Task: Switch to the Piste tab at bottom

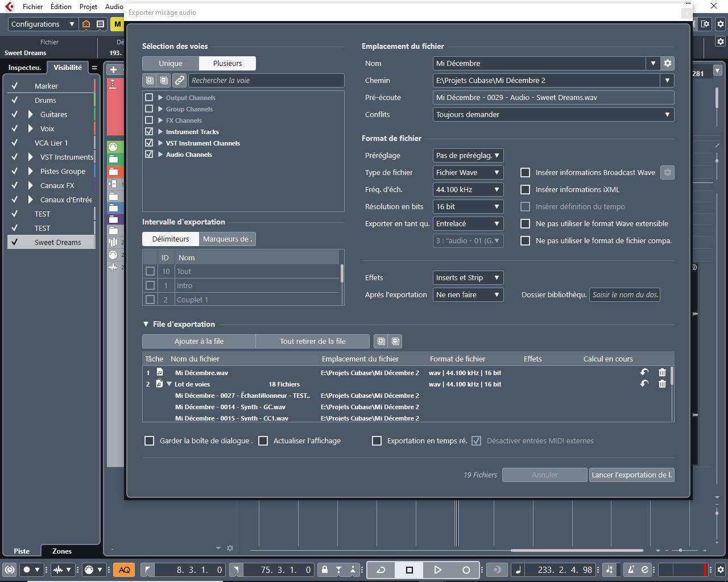Action: 22,551
